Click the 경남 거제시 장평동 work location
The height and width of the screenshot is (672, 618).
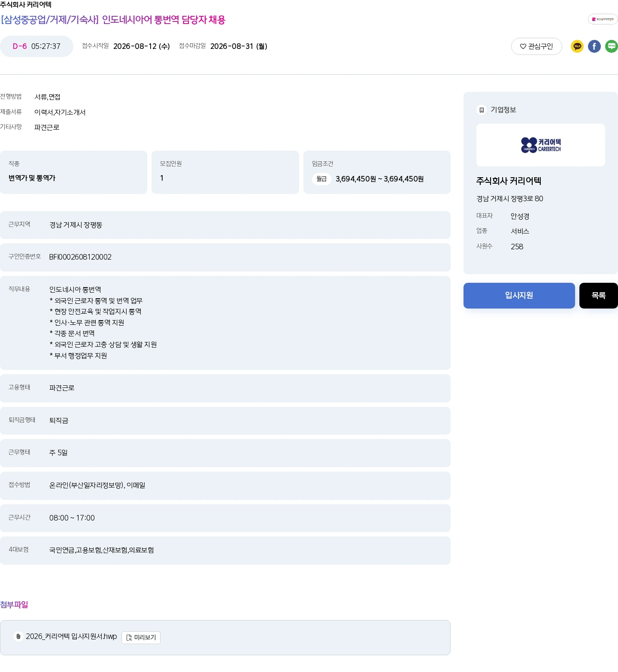point(76,225)
